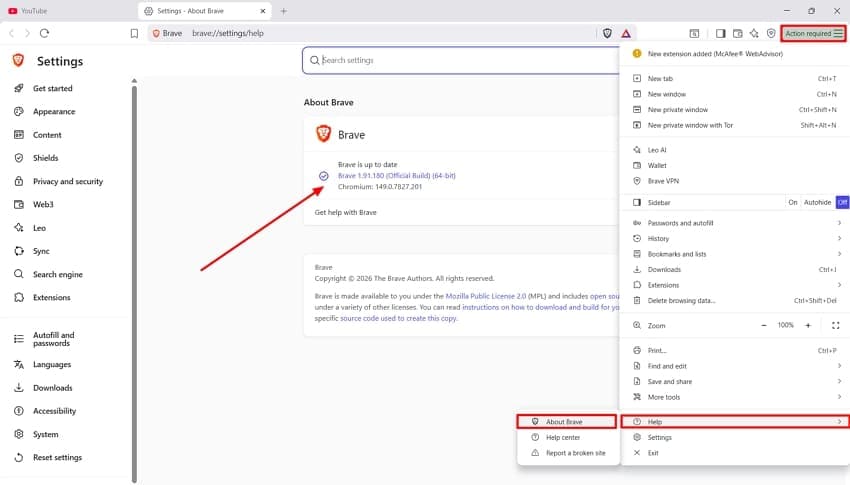Select Delete browsing data menu item

(735, 301)
